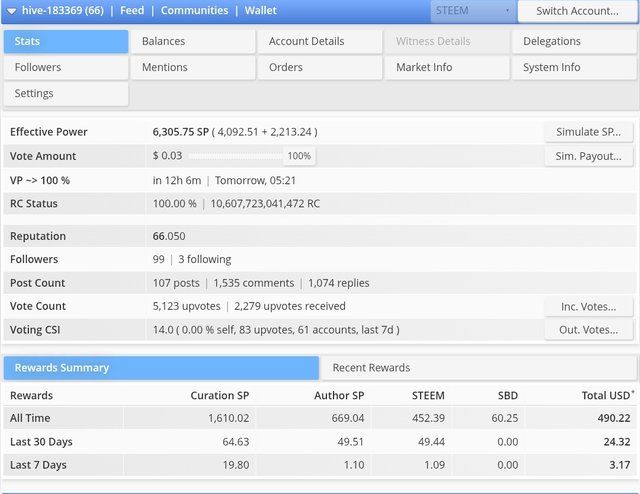Select the Orders tab
The width and height of the screenshot is (640, 494).
320,67
